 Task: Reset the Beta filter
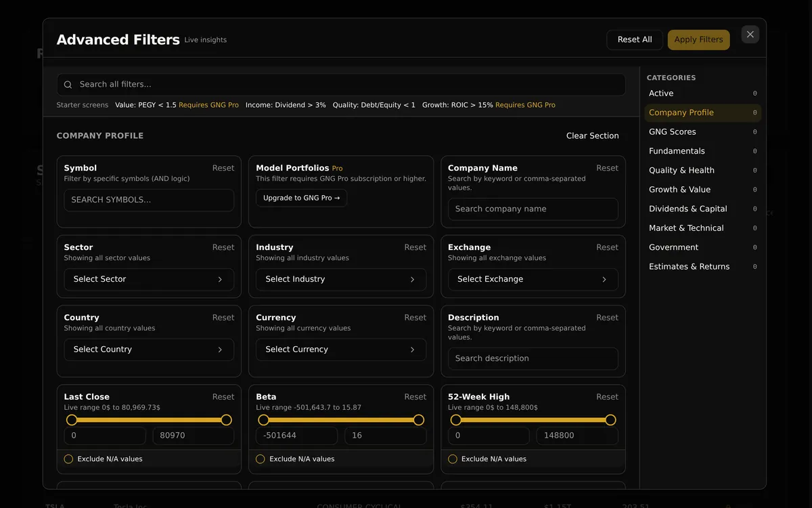(x=415, y=398)
